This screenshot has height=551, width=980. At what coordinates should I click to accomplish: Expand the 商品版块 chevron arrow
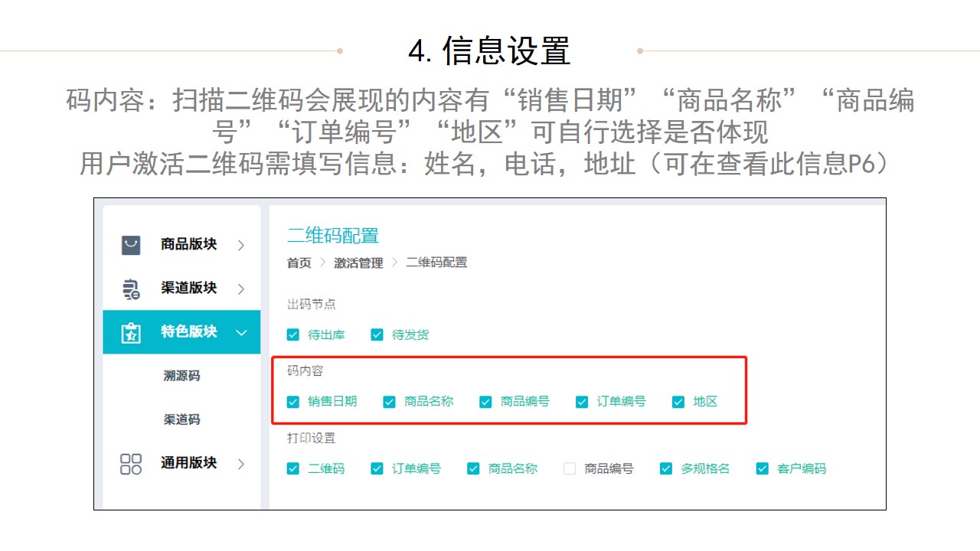tap(241, 245)
